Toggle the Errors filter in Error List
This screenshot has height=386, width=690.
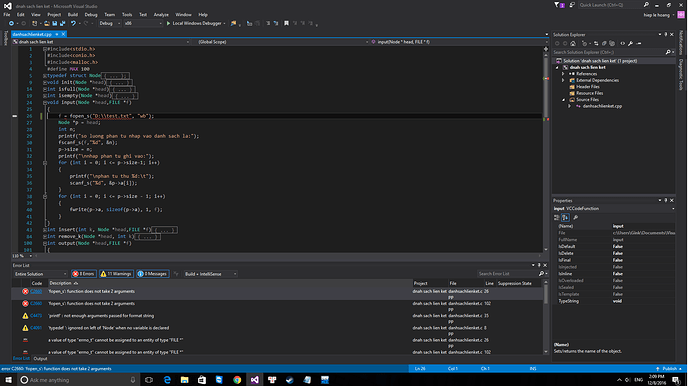(84, 274)
